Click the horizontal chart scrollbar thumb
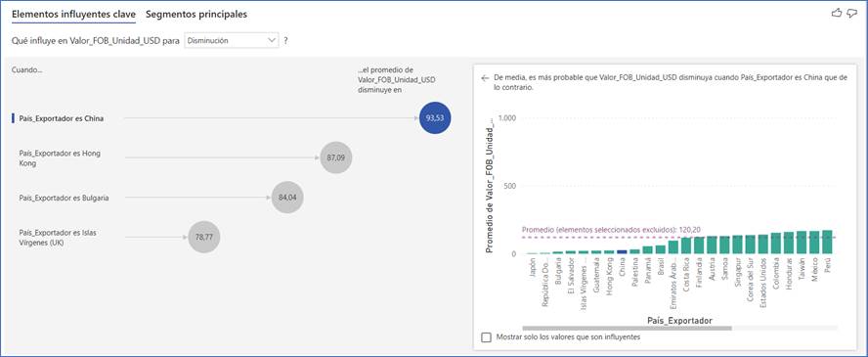Image resolution: width=868 pixels, height=357 pixels. [627, 328]
